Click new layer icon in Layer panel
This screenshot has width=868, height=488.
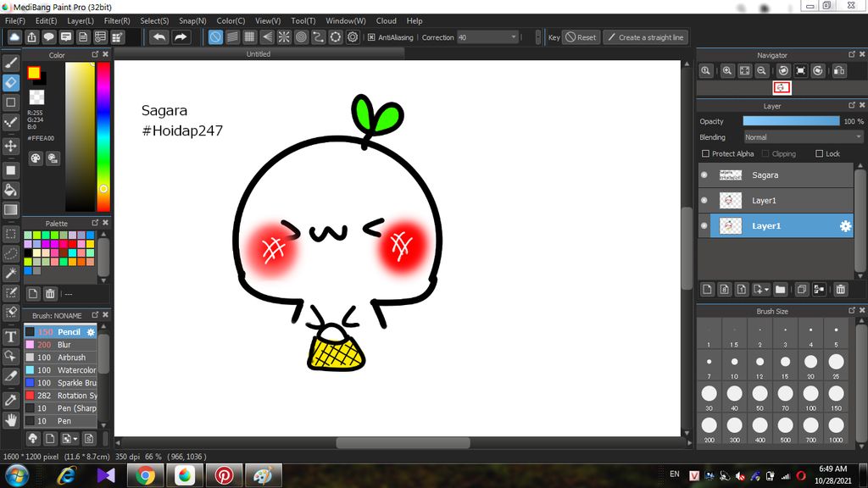(707, 289)
